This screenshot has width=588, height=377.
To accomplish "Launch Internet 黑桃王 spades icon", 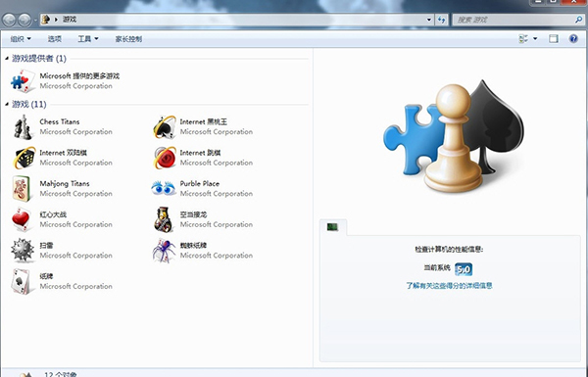I will pos(165,127).
